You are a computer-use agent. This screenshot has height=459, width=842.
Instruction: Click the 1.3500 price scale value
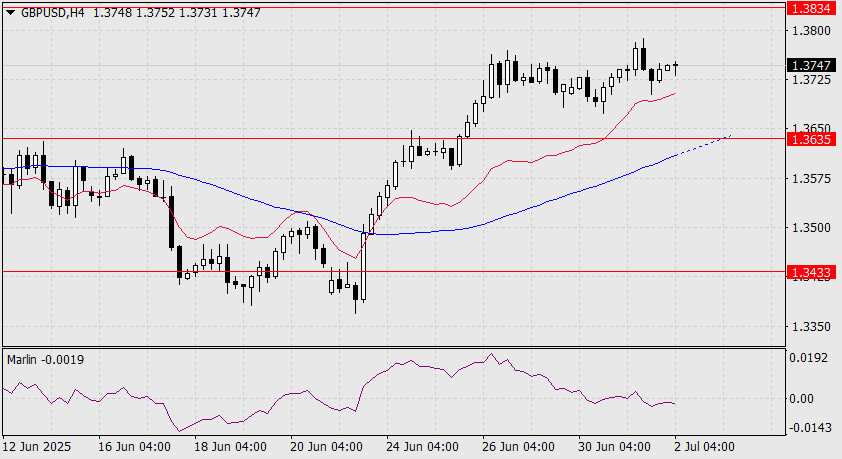coord(811,228)
